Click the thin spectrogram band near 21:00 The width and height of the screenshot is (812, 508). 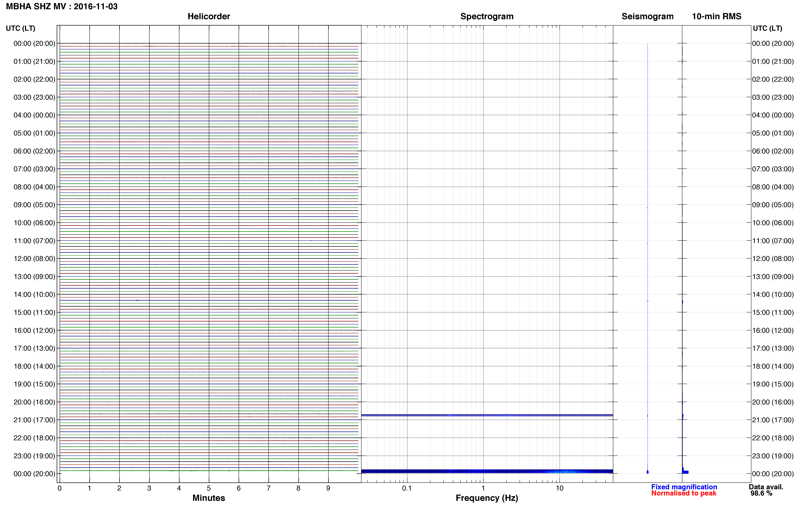[x=487, y=415]
